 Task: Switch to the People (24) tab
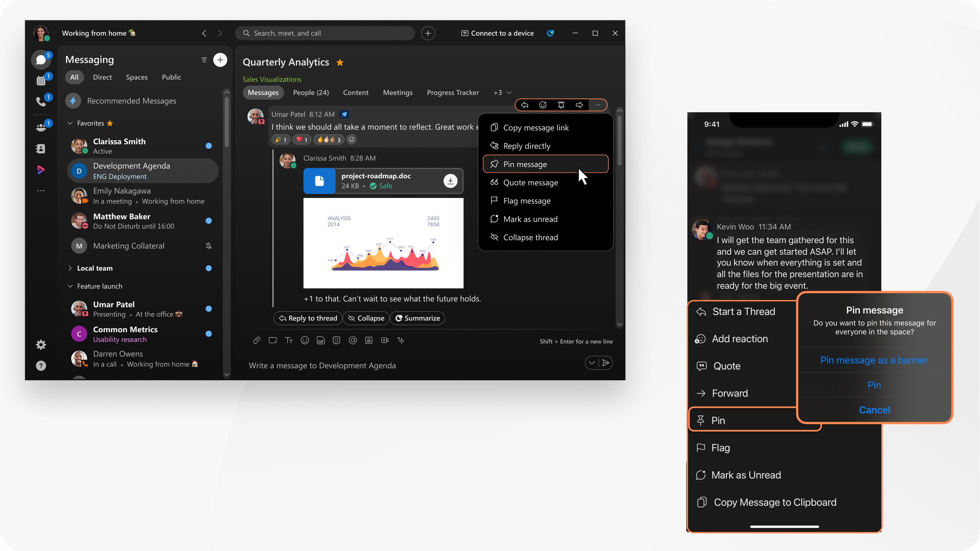[310, 92]
